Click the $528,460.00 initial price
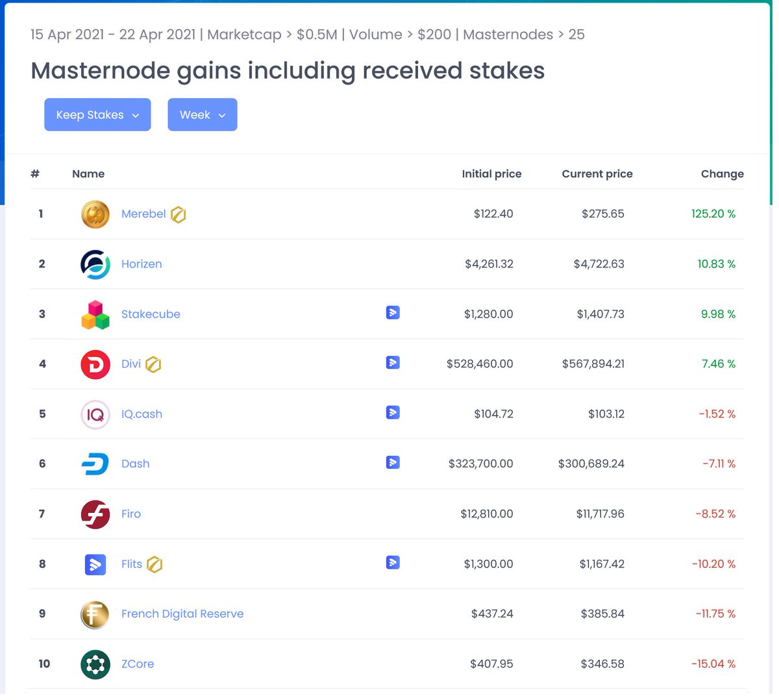 [480, 364]
